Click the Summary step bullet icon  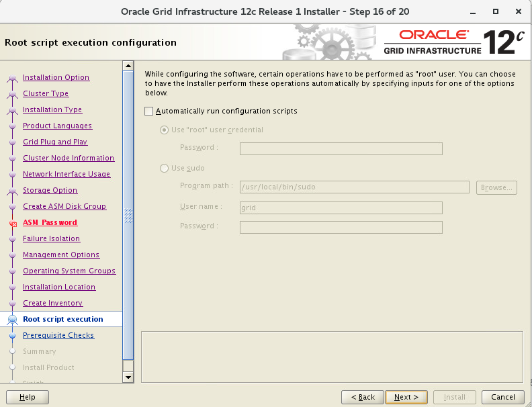pos(13,351)
